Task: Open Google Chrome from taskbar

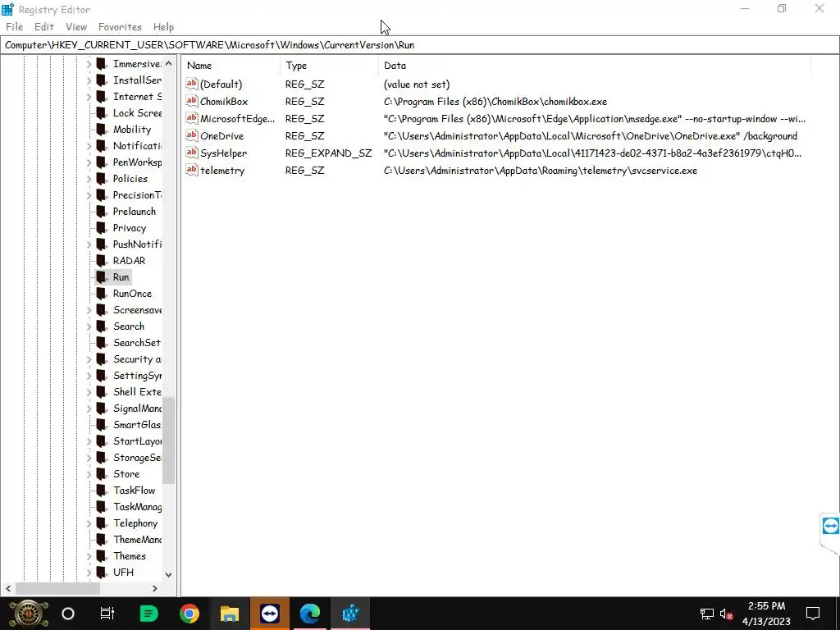Action: [189, 614]
